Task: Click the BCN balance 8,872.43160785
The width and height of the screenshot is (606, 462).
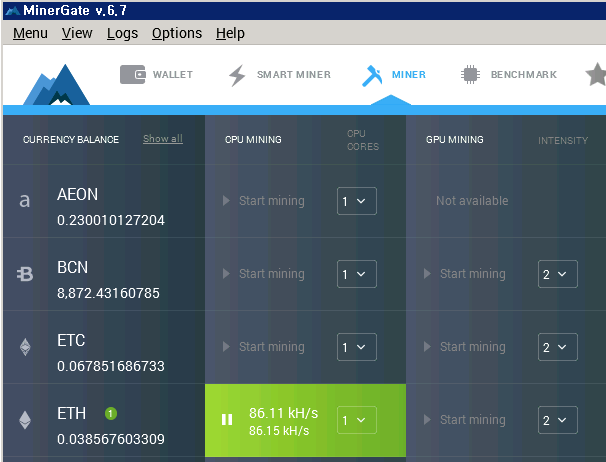Action: 108,293
